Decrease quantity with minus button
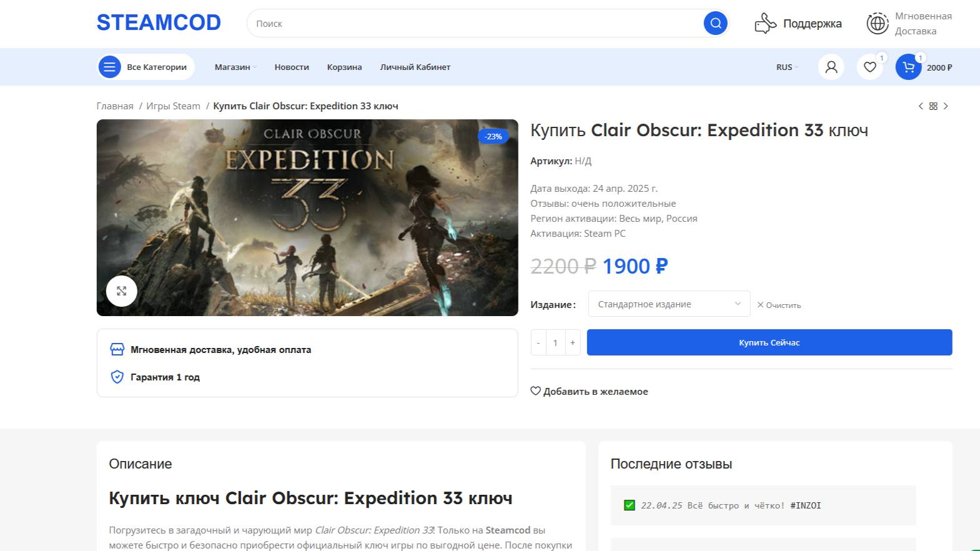The image size is (980, 551). (x=538, y=342)
